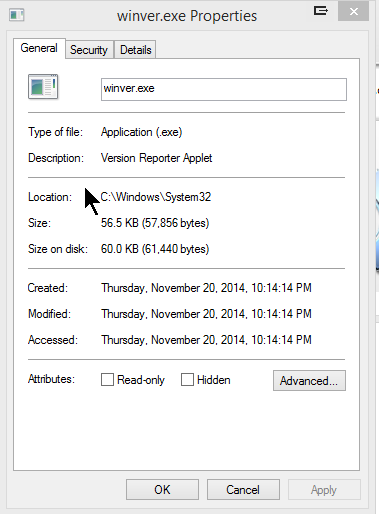Click the 'Type of file:' label
379x514 pixels.
(x=55, y=132)
